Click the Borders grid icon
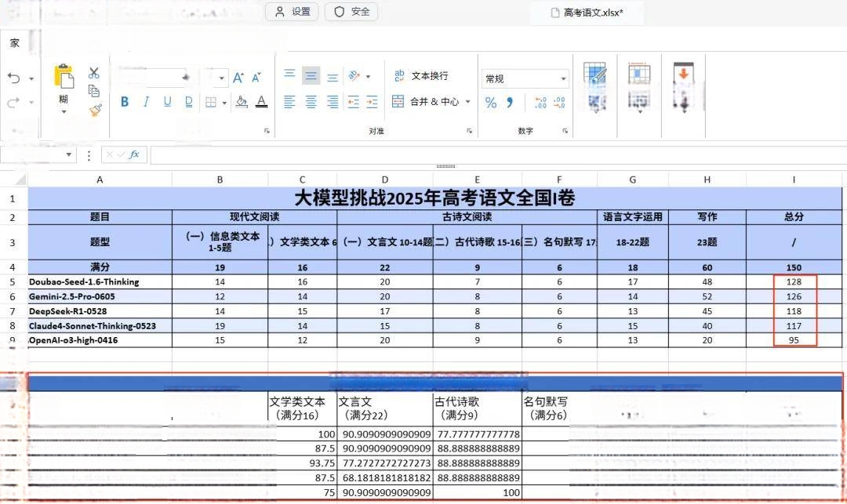847x504 pixels. pos(211,102)
